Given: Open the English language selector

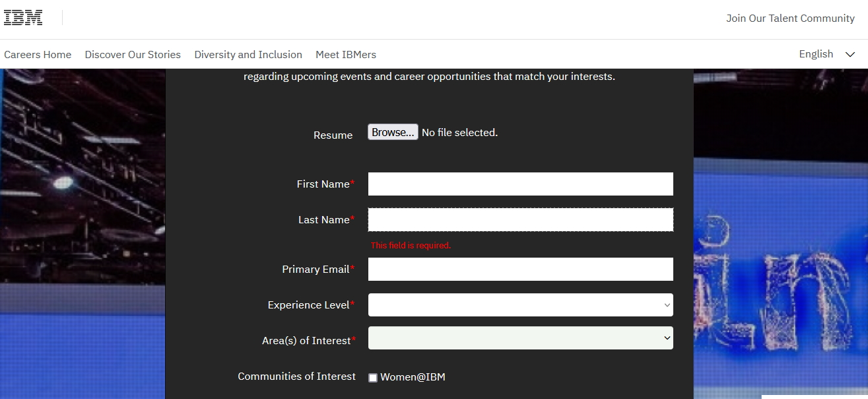Looking at the screenshot, I should click(827, 54).
